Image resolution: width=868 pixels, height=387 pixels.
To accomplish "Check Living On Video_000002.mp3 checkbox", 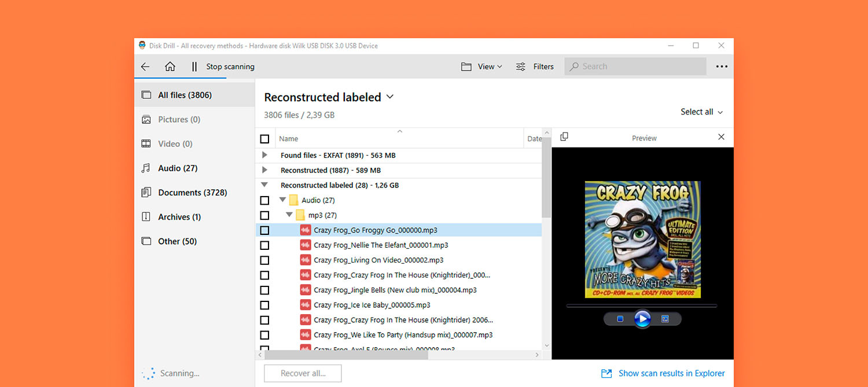I will (264, 260).
